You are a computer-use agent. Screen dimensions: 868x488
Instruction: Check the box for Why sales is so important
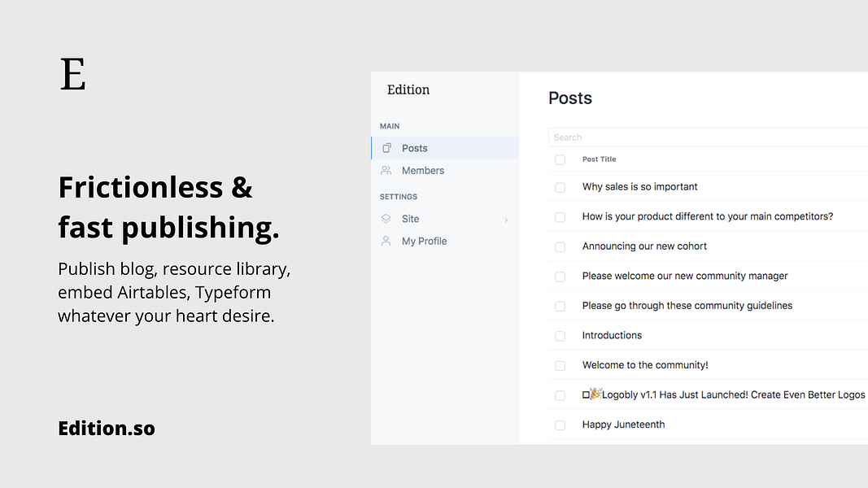point(560,187)
